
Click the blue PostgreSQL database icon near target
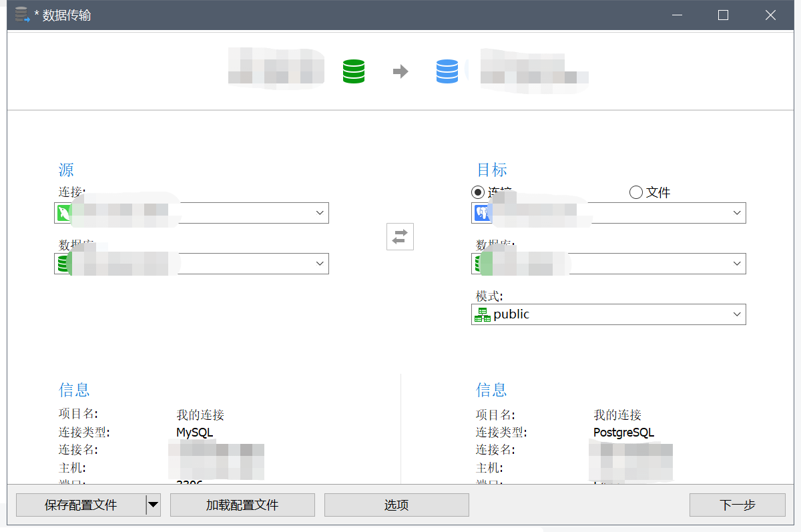pos(447,69)
